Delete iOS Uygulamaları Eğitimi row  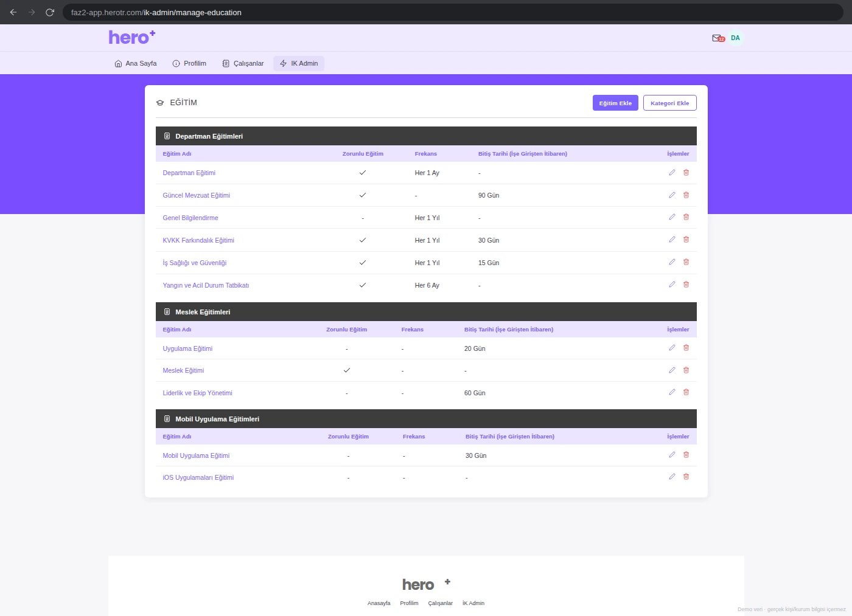click(x=686, y=477)
